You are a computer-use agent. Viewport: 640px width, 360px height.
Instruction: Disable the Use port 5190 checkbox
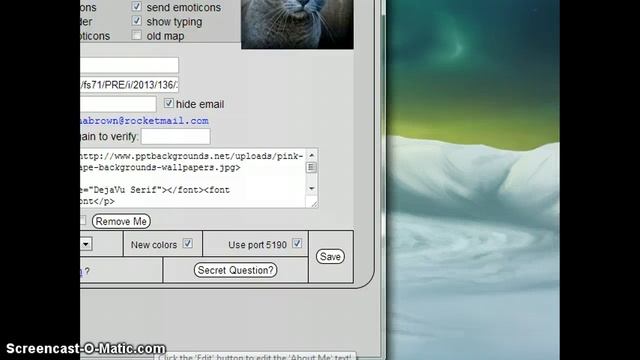[x=297, y=244]
